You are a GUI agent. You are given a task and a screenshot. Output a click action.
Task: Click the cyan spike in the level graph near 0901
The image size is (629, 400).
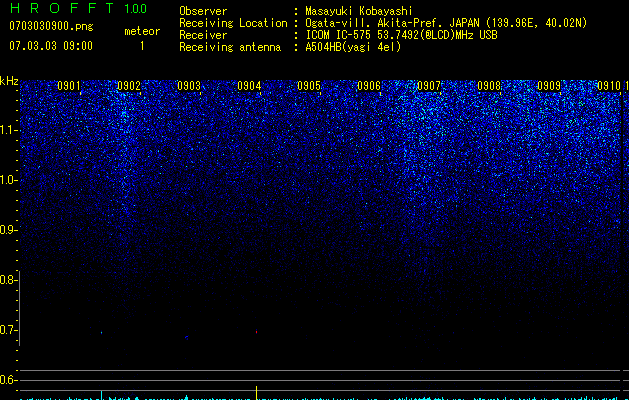(101, 395)
